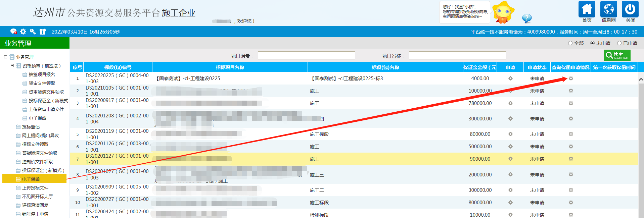Click the wrench tool icon in toolbar
644x218 pixels.
click(33, 32)
